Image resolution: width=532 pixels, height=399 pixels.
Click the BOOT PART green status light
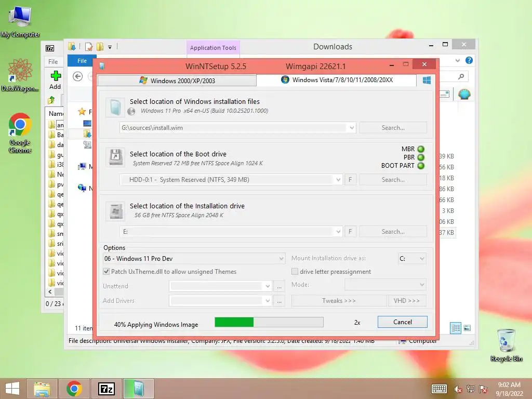421,166
